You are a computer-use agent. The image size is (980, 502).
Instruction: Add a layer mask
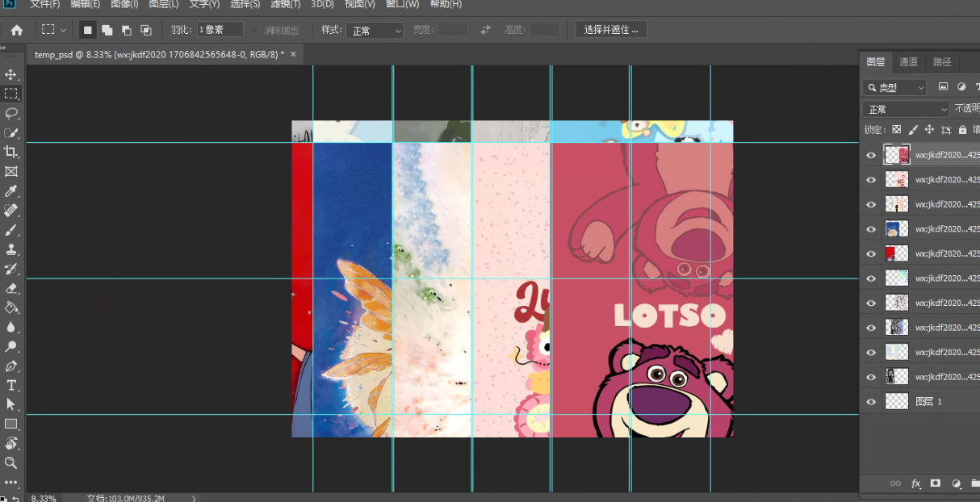(x=936, y=483)
